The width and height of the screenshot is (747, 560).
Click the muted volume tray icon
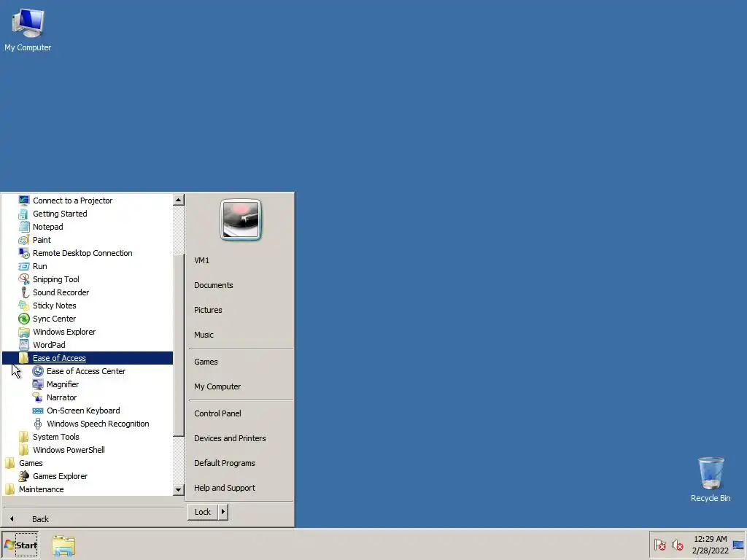point(677,544)
